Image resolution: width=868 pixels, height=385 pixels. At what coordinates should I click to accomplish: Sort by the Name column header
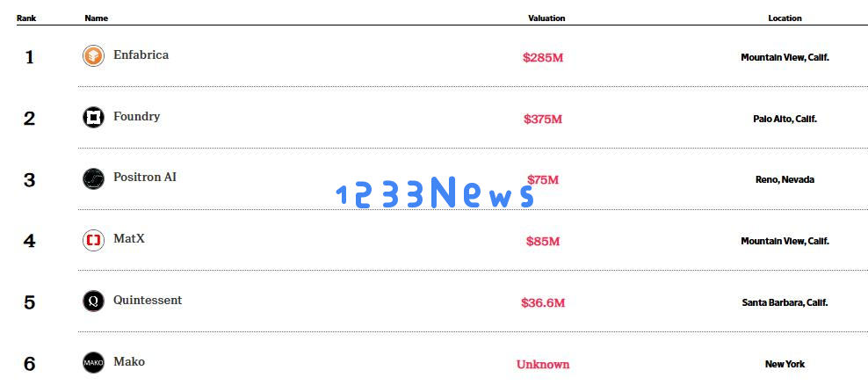97,18
